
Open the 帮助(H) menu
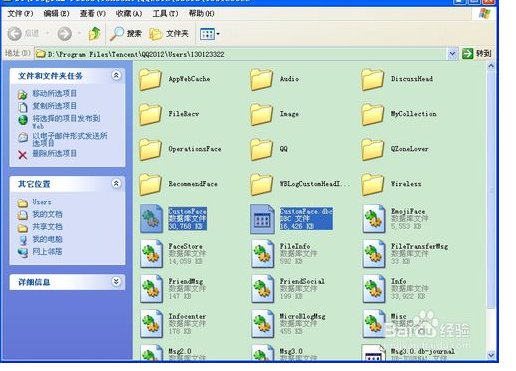(x=201, y=14)
